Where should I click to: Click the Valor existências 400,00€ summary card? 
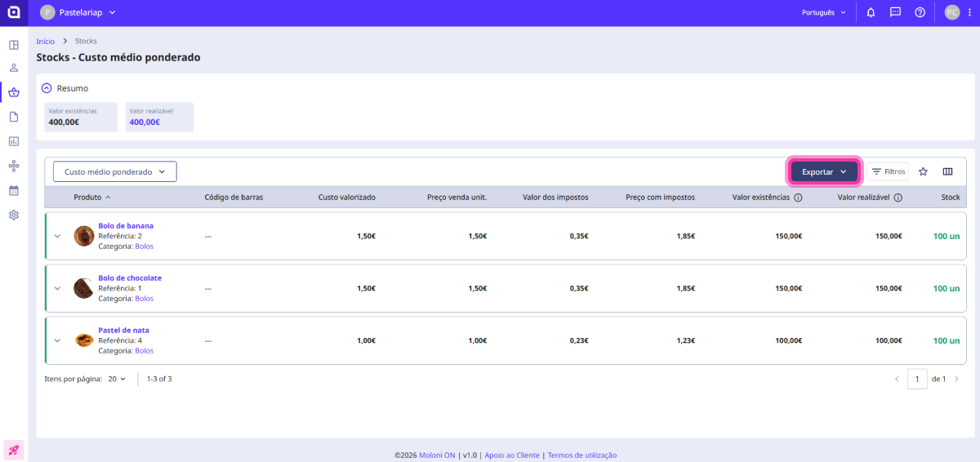click(x=81, y=117)
